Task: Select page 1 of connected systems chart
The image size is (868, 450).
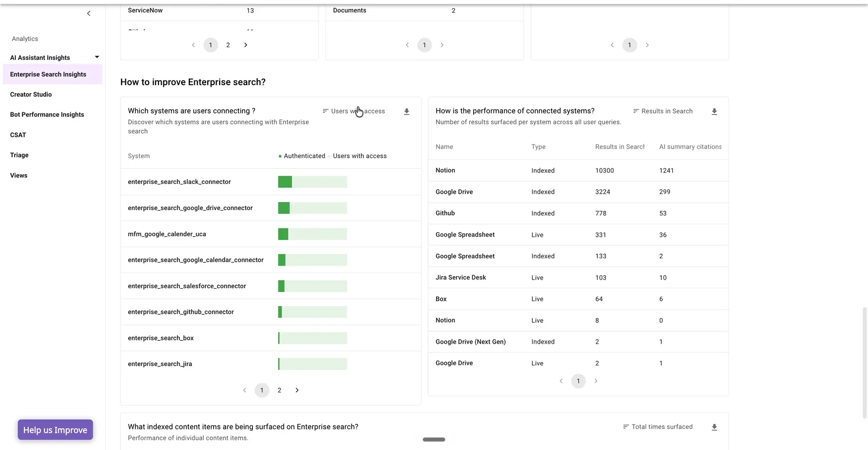Action: pos(262,390)
